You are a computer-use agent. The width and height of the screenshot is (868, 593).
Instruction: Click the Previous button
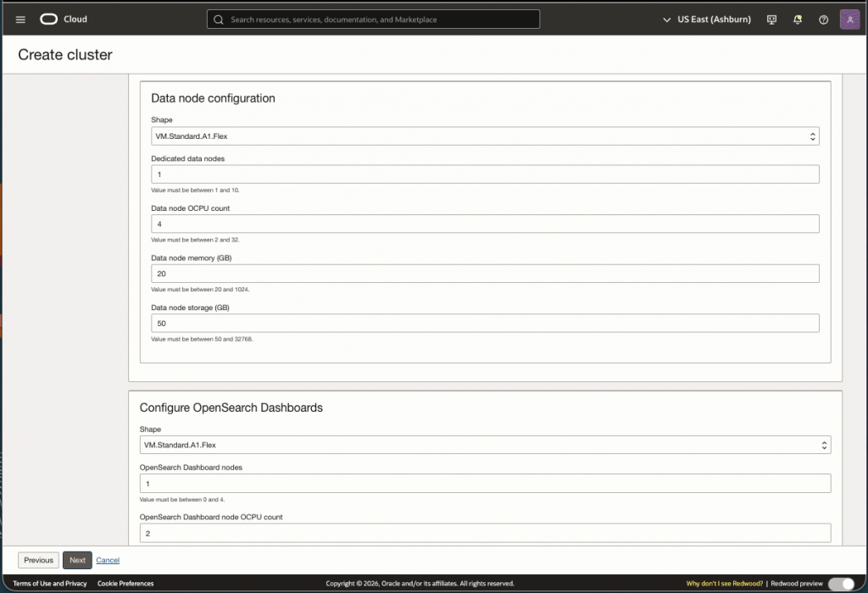pyautogui.click(x=39, y=560)
